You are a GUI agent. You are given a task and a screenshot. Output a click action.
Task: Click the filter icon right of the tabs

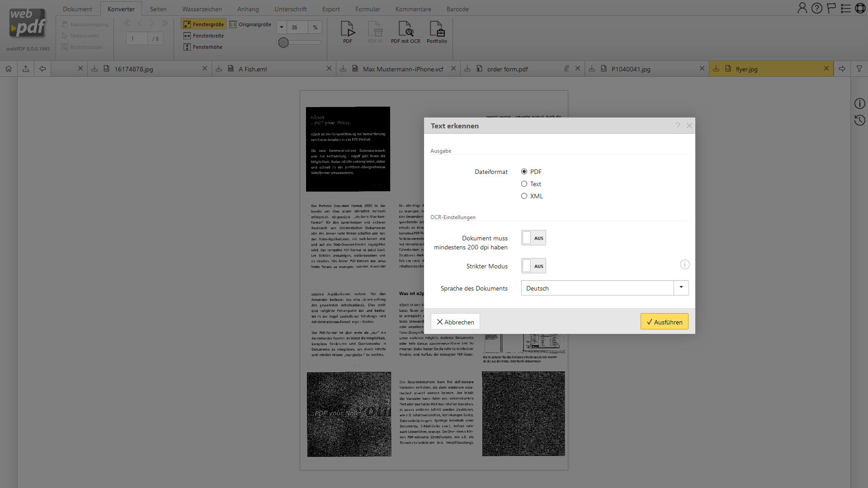pyautogui.click(x=859, y=69)
